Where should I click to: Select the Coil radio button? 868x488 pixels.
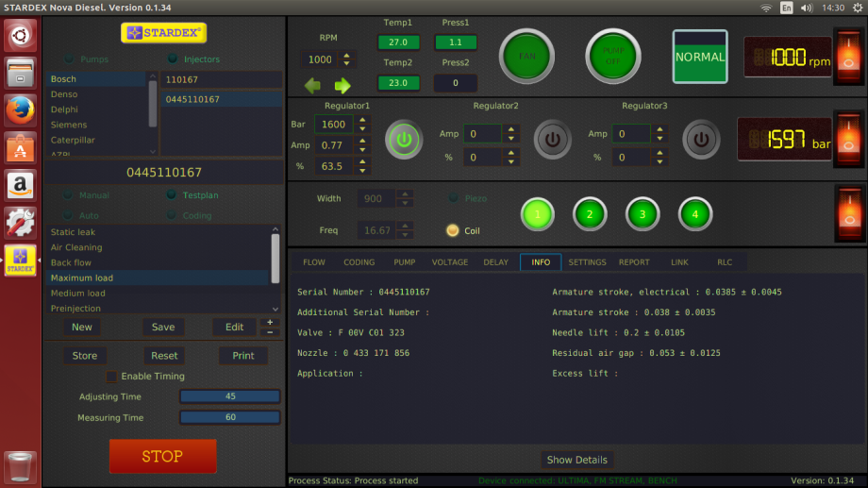(x=452, y=230)
